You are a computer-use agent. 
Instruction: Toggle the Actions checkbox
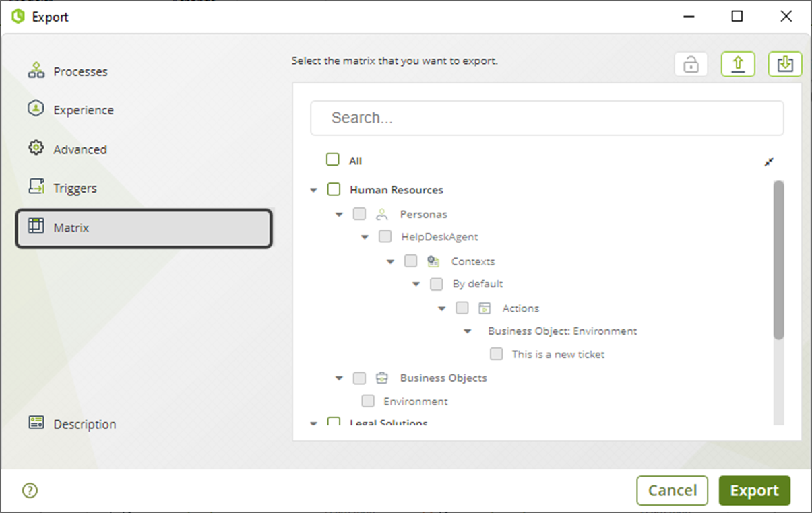[x=462, y=308]
